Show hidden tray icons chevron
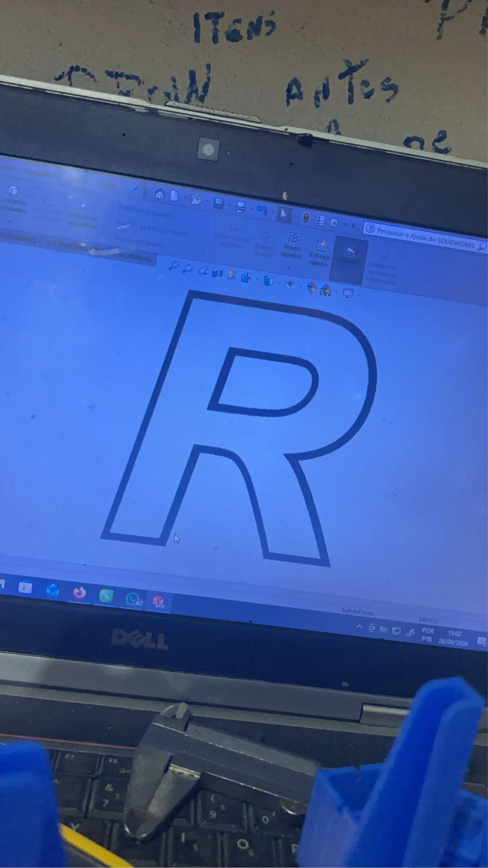The image size is (488, 868). pyautogui.click(x=359, y=627)
